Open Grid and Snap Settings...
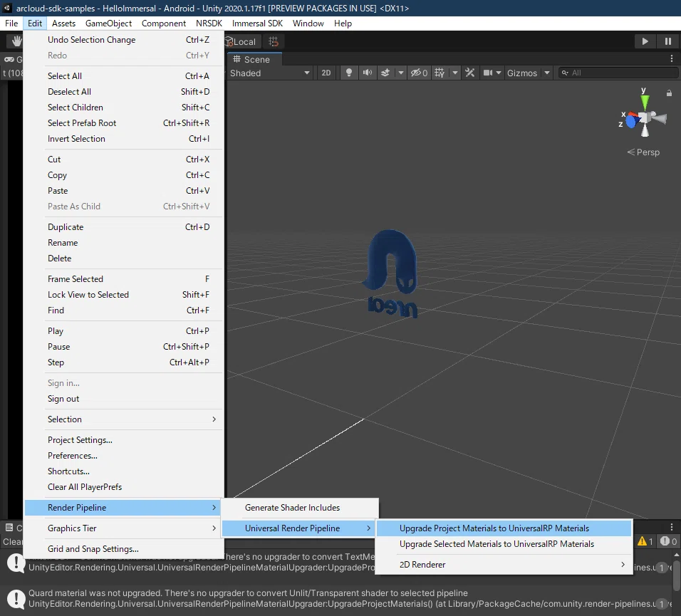 click(x=124, y=549)
